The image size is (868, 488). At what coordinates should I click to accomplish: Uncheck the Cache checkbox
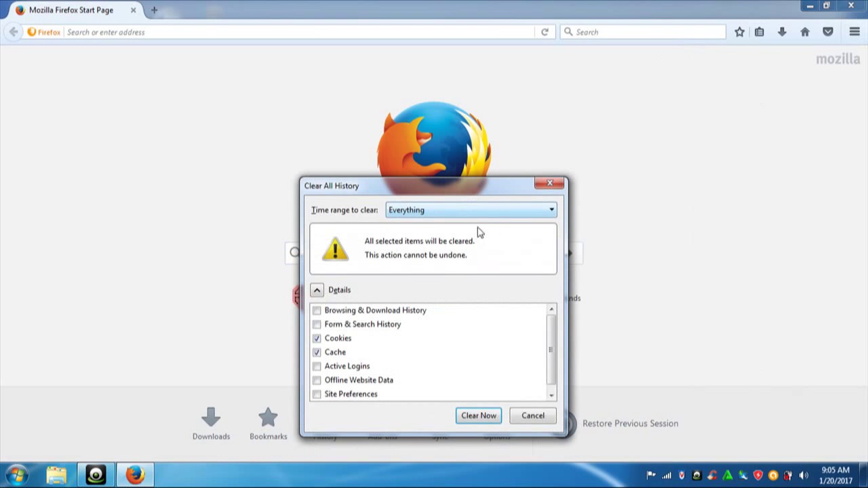[x=317, y=352]
